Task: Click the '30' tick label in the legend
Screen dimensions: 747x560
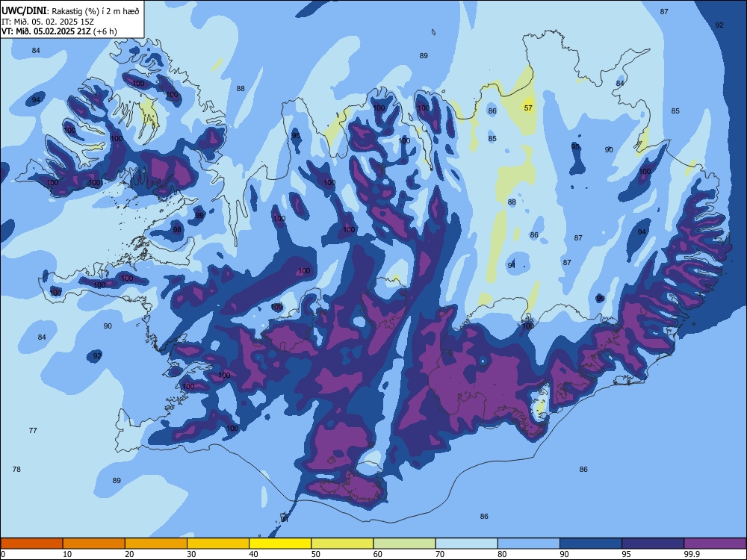Action: (191, 554)
